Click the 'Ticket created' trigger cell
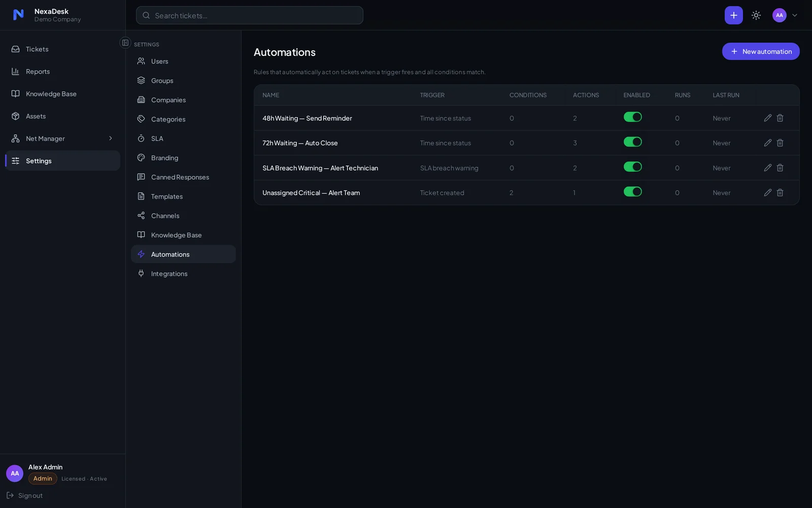812x508 pixels. coord(442,193)
